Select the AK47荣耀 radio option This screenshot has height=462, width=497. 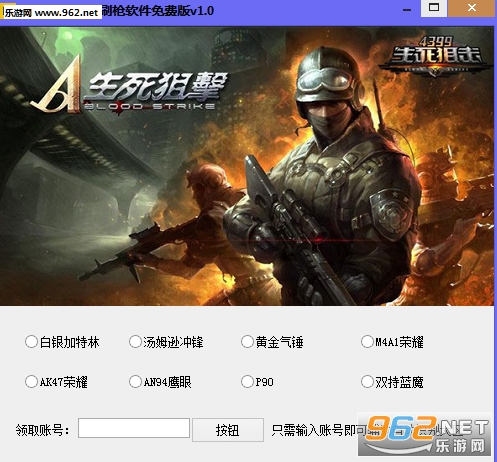pyautogui.click(x=56, y=382)
